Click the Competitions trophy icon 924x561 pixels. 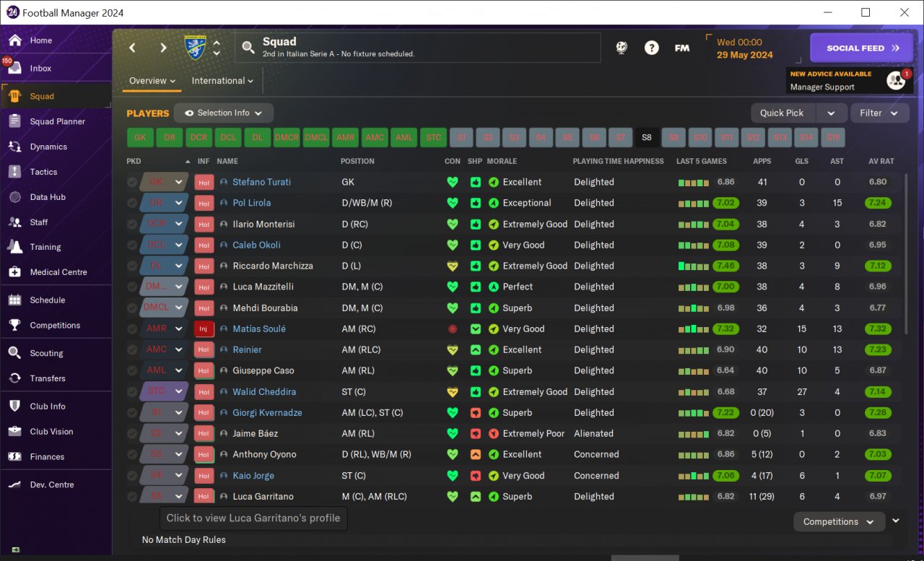click(x=14, y=325)
